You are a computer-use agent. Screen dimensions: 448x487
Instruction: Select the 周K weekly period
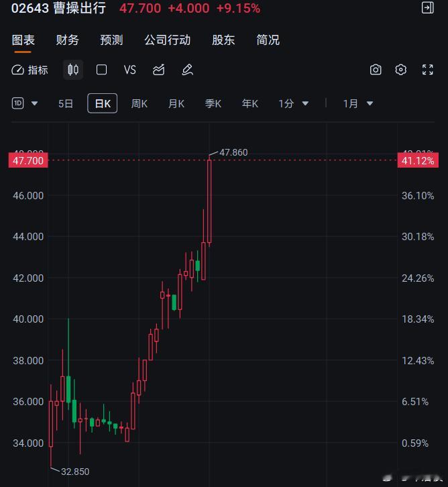point(139,103)
